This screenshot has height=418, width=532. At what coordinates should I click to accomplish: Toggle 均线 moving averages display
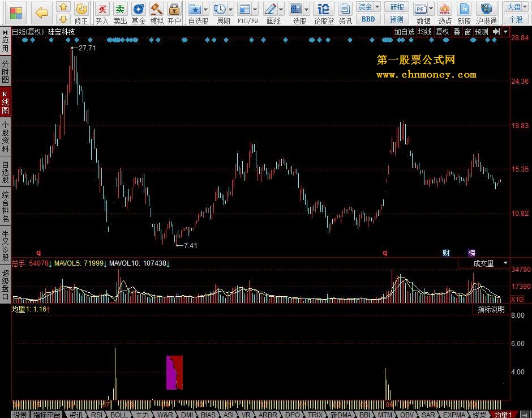pyautogui.click(x=425, y=32)
